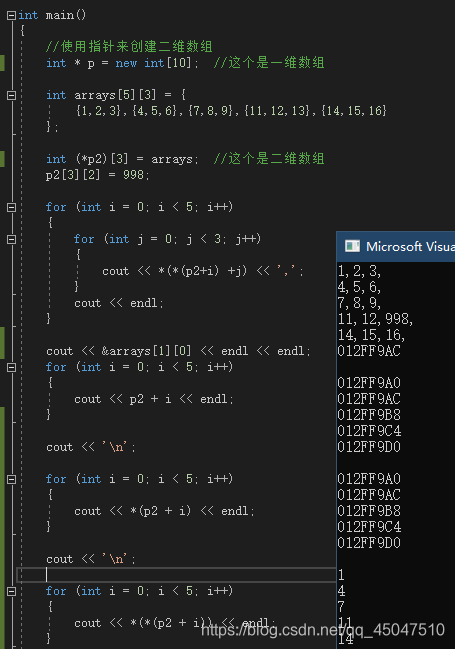Click console output line '14, 15, 16,'

(x=371, y=335)
